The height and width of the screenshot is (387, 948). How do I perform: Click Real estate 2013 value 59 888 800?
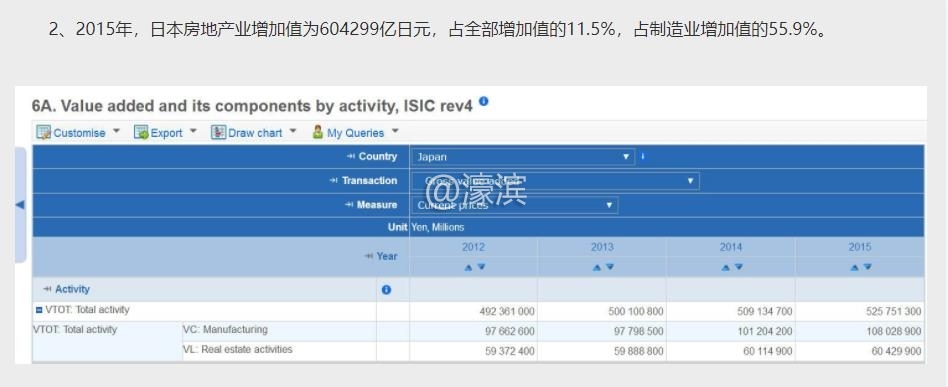[638, 351]
